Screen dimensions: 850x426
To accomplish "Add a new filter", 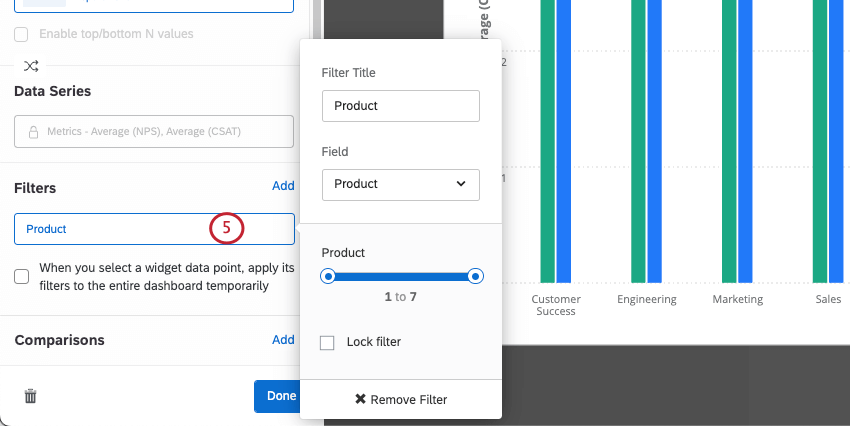I will (283, 186).
